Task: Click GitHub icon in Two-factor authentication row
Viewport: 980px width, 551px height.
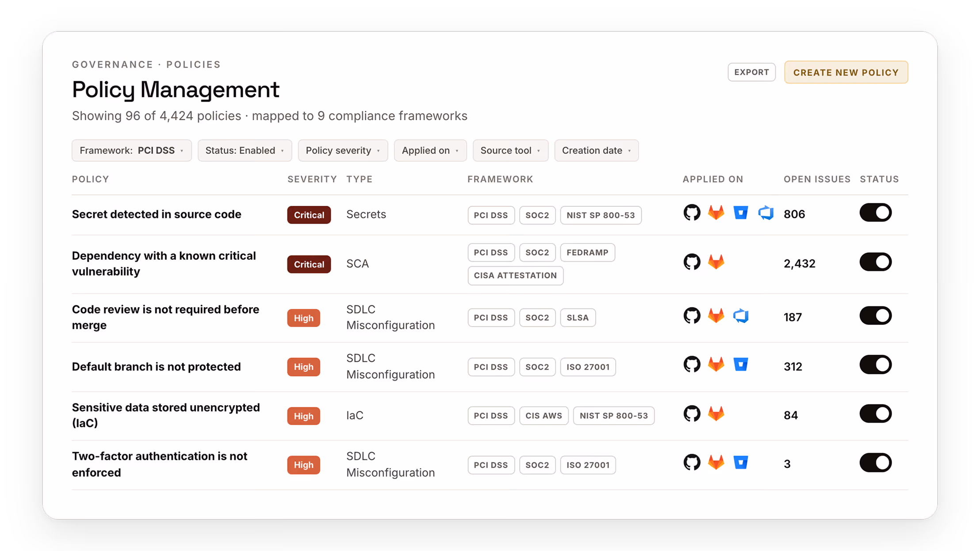Action: pyautogui.click(x=692, y=463)
